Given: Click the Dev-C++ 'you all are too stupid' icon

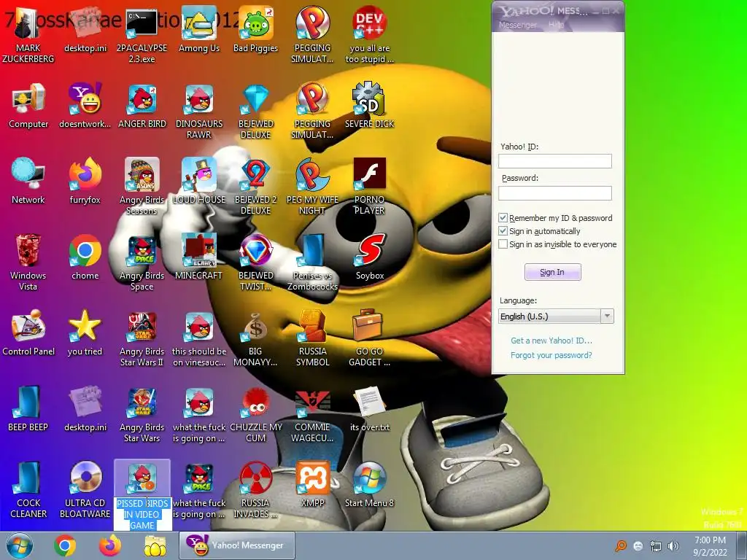Looking at the screenshot, I should pyautogui.click(x=369, y=34).
